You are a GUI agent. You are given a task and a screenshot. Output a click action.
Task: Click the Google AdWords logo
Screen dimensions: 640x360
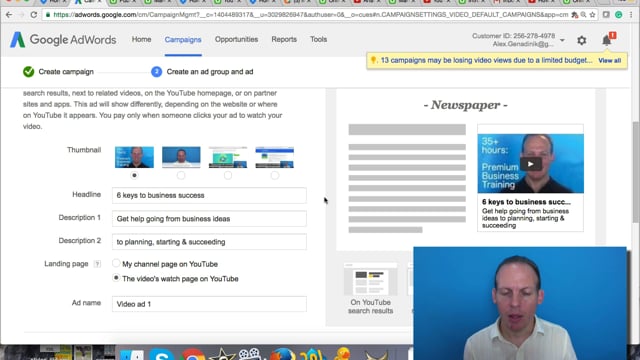tap(63, 40)
